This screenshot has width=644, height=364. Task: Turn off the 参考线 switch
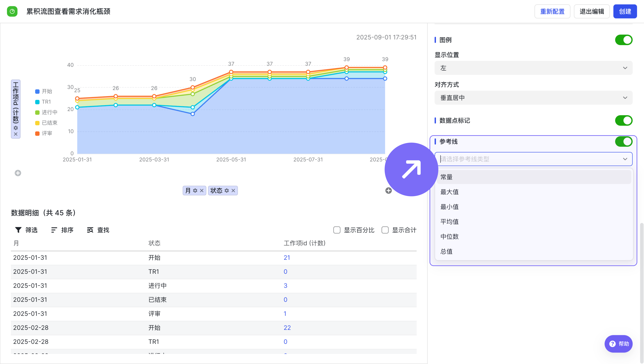[624, 141]
